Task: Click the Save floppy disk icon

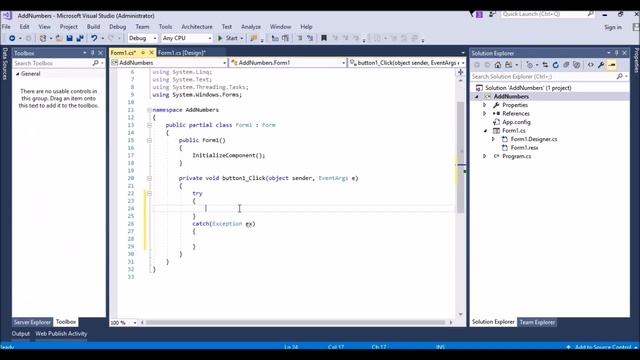Action: point(69,38)
